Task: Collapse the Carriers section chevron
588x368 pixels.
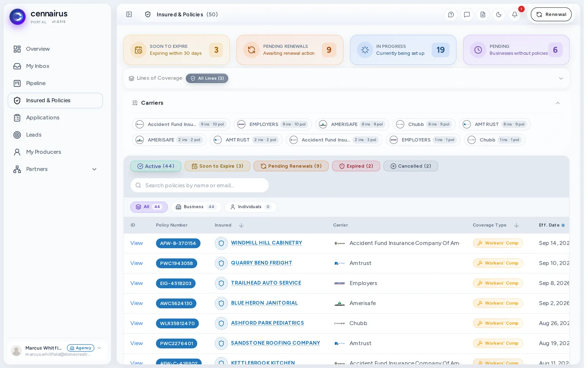Action: [557, 103]
